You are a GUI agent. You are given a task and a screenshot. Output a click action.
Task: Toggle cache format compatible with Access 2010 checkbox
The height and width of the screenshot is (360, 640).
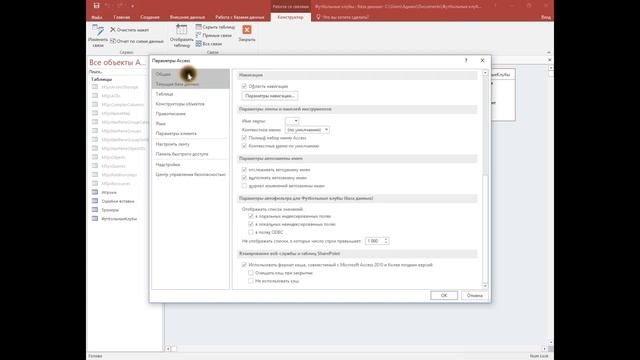[x=244, y=264]
